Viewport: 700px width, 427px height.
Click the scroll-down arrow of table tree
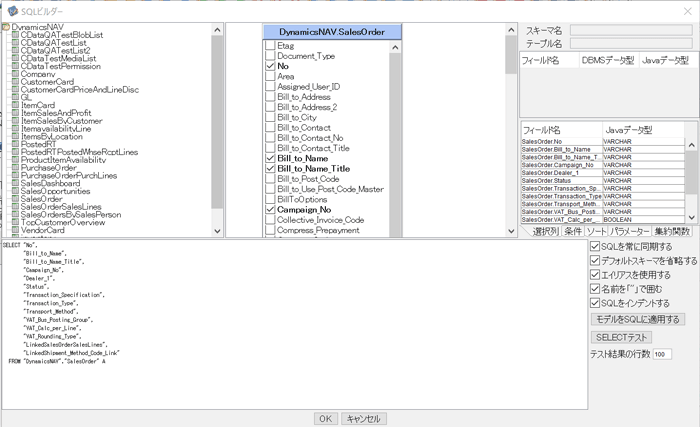[x=217, y=231]
